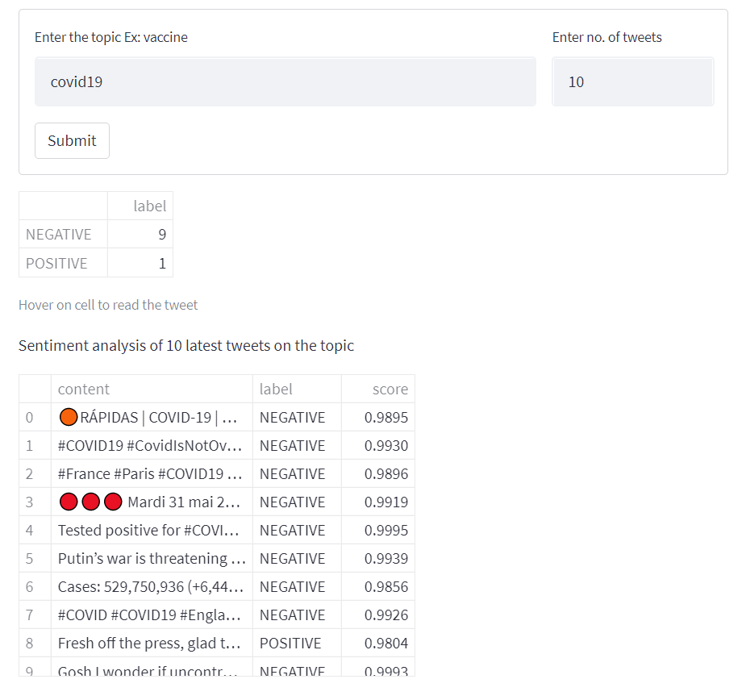Select the NEGATIVE cell in the summary table

[56, 234]
